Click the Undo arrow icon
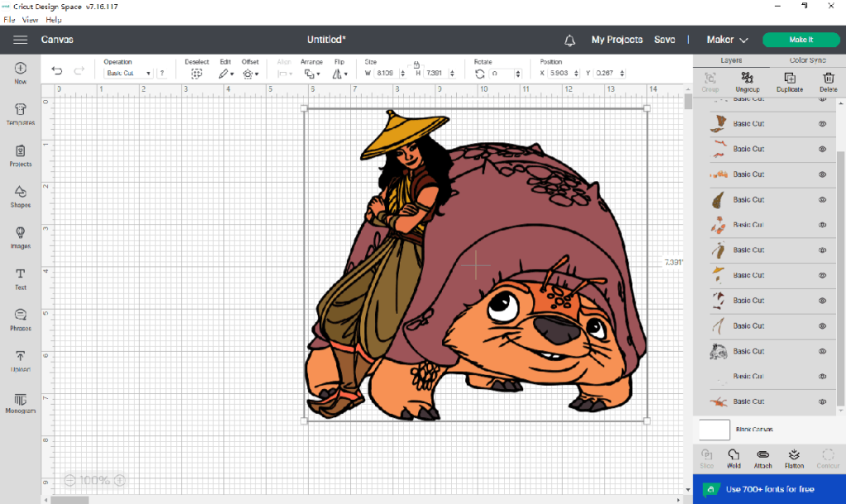This screenshot has height=504, width=846. [56, 71]
